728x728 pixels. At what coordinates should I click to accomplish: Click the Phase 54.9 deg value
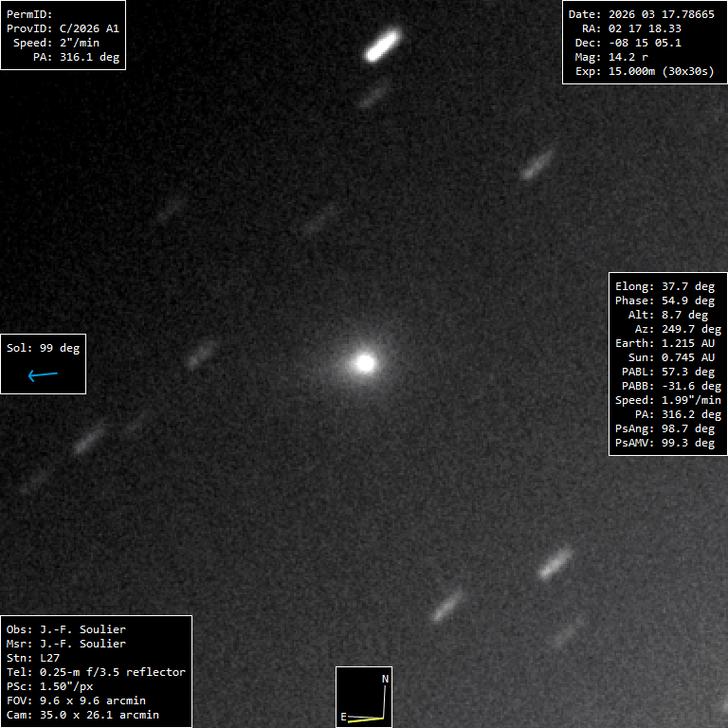664,300
